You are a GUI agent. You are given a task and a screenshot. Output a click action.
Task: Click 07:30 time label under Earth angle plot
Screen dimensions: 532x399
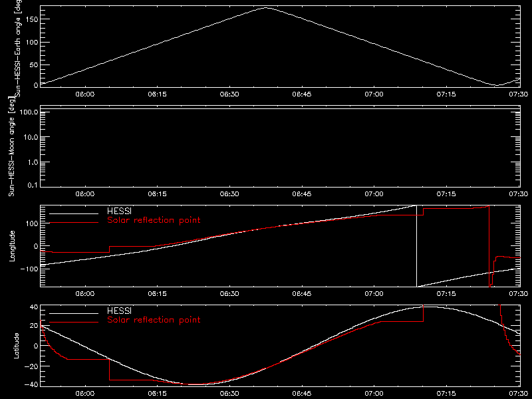click(519, 94)
